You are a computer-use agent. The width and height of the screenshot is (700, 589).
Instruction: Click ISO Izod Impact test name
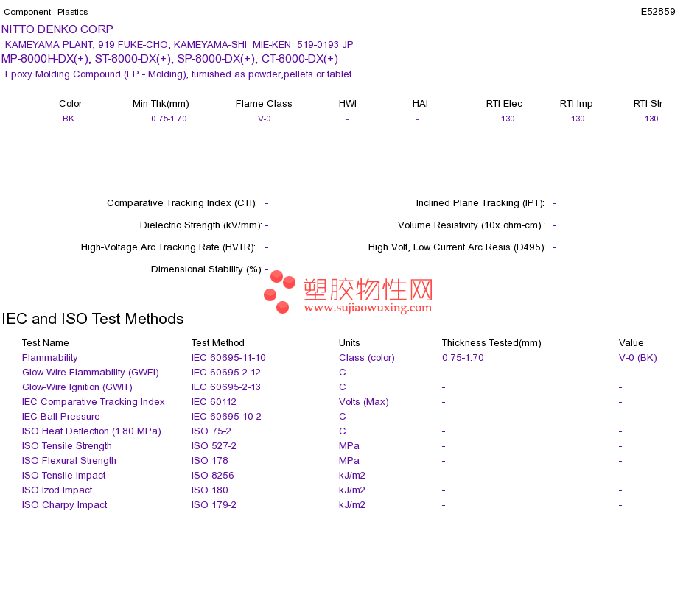(57, 490)
